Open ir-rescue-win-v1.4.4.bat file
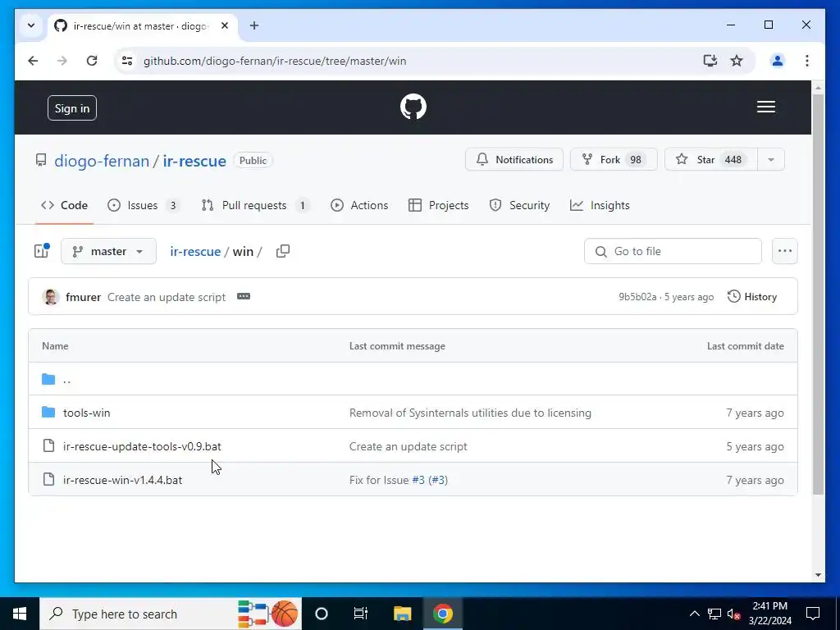 tap(123, 480)
